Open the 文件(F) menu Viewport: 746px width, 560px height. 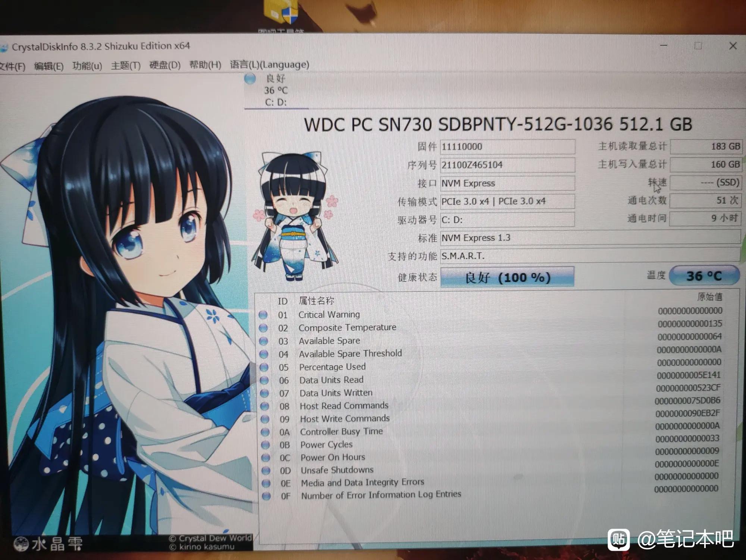(12, 67)
